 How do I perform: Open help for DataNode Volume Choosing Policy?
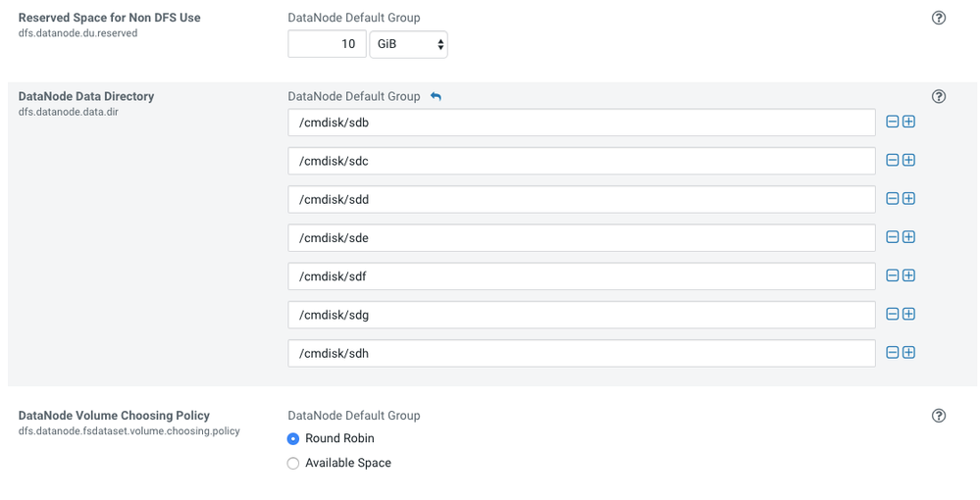(938, 416)
